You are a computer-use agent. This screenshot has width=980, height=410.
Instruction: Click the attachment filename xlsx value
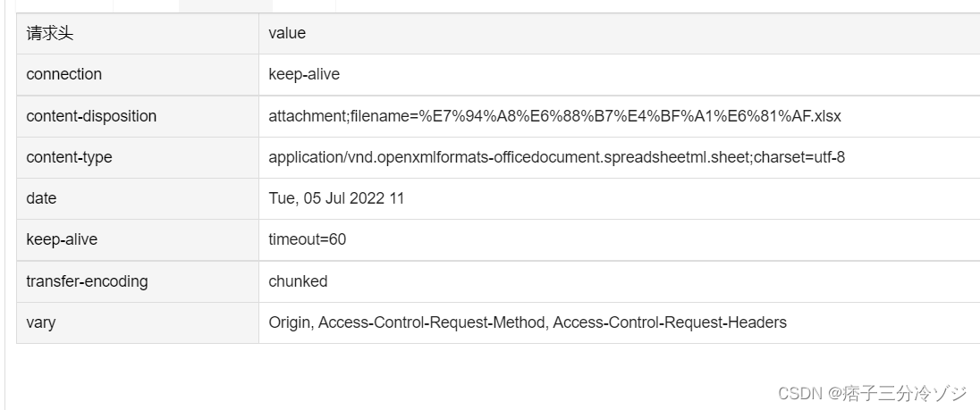(554, 116)
